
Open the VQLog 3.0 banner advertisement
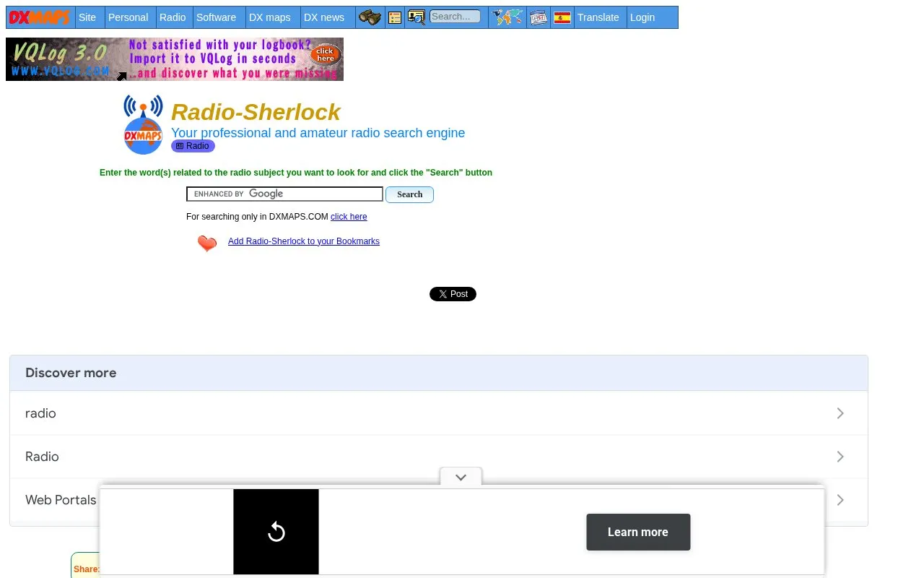175,59
